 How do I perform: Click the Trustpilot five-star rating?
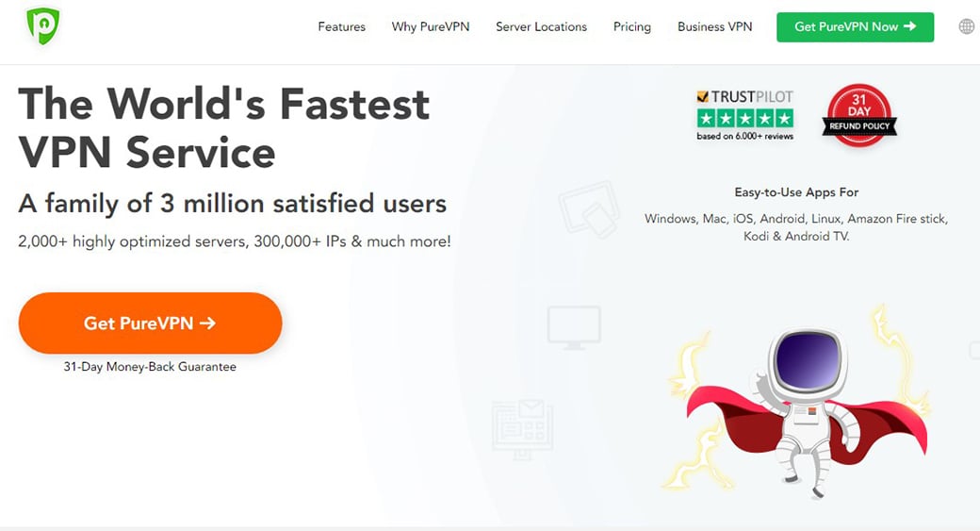click(x=744, y=118)
